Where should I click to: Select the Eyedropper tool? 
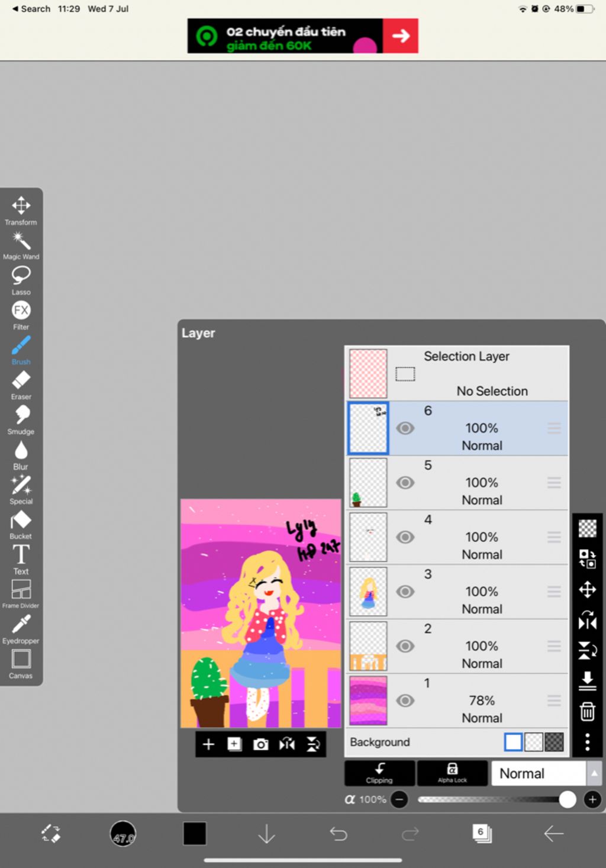coord(21,629)
